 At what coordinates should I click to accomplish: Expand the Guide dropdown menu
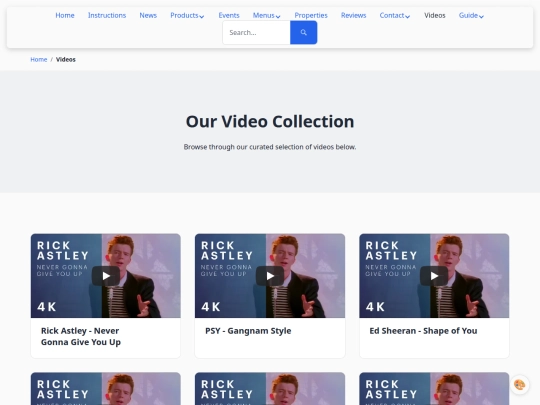[471, 15]
